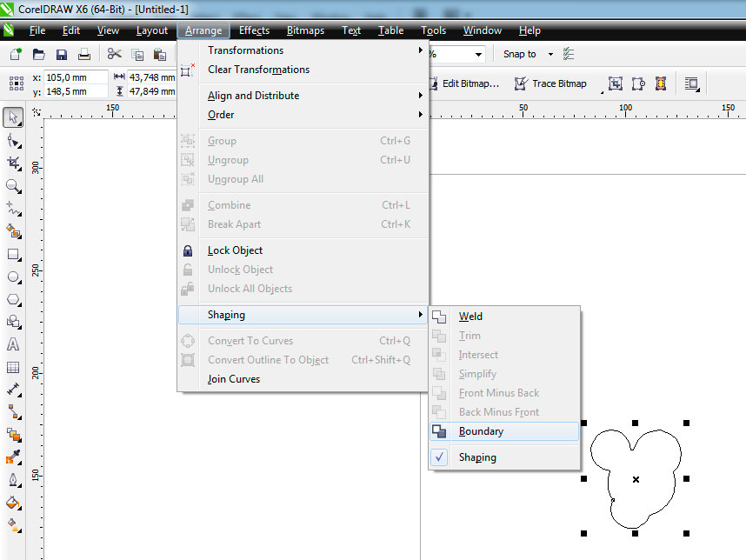Open the Edit menu
Screen dimensions: 746x560
pos(71,30)
